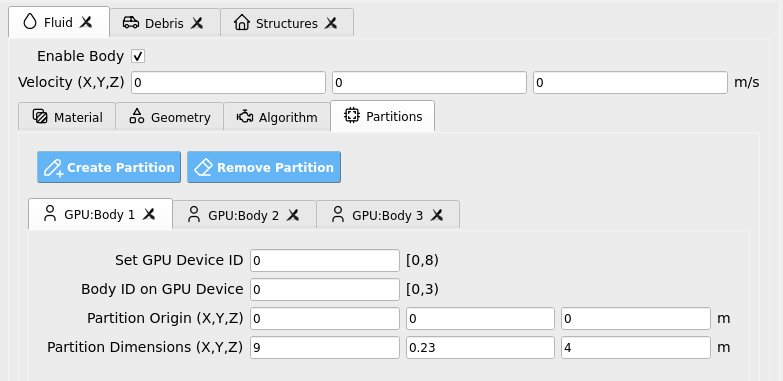Click the Velocity X input field
Screen dimensions: 783x381
[228, 82]
